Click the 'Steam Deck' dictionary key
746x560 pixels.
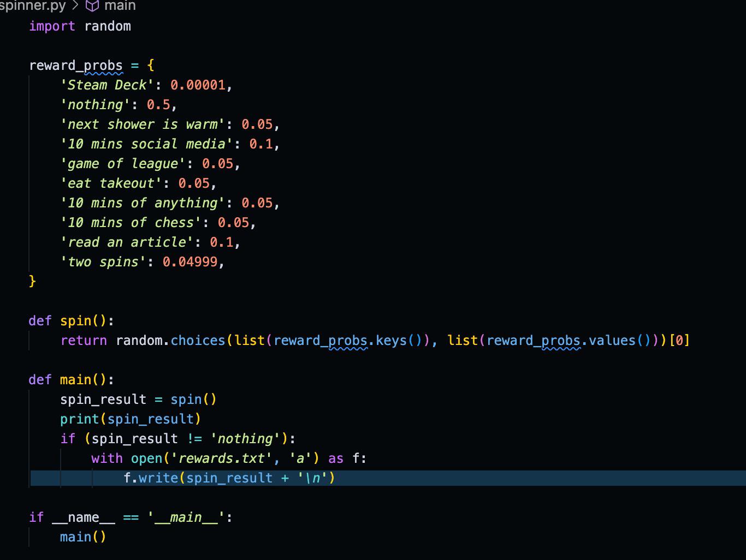pos(107,85)
